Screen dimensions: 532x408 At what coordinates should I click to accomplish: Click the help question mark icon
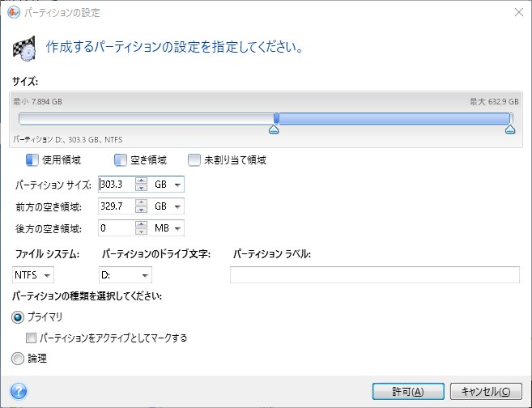(x=19, y=391)
